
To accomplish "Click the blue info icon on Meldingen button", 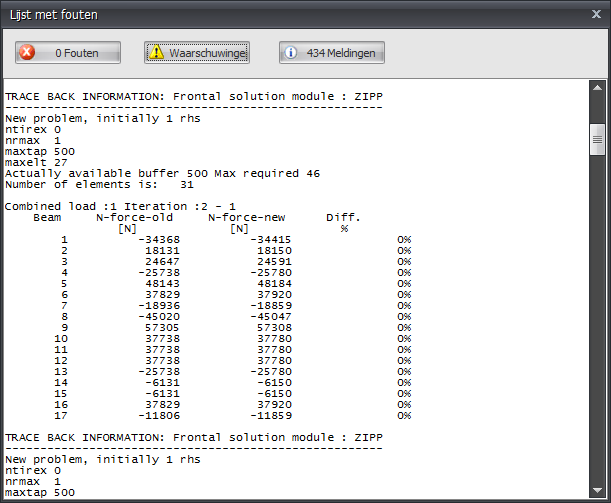I will (x=290, y=52).
